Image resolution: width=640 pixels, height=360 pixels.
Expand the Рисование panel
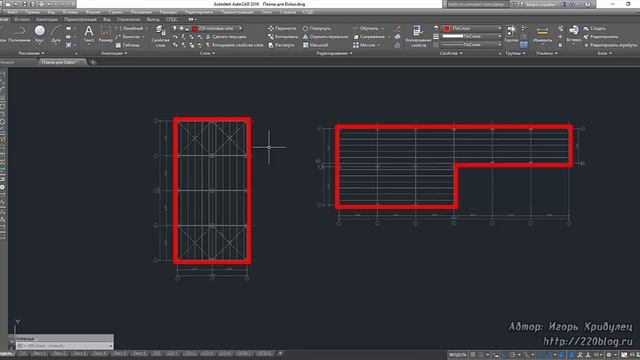31,53
